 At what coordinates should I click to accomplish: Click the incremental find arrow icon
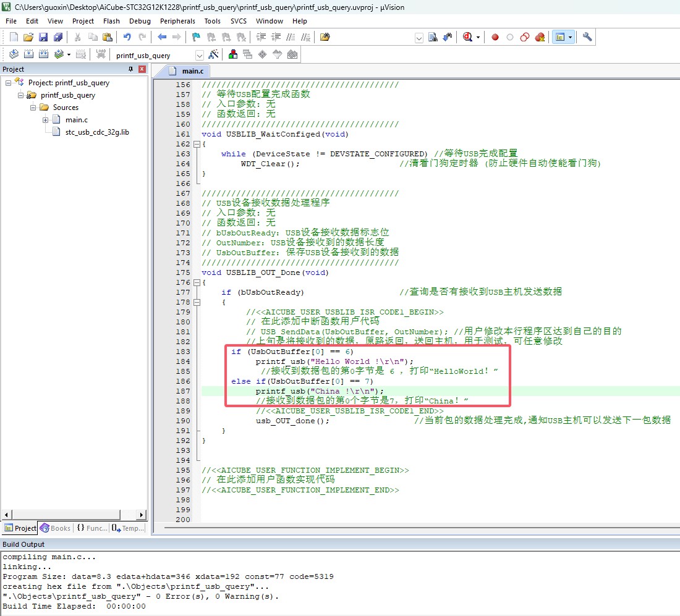[448, 37]
